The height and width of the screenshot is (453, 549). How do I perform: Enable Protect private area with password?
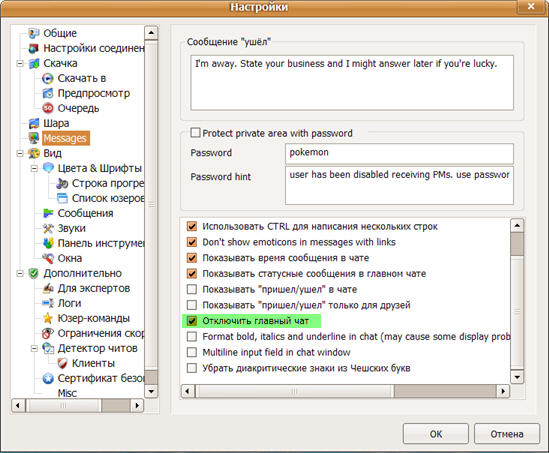coord(195,133)
